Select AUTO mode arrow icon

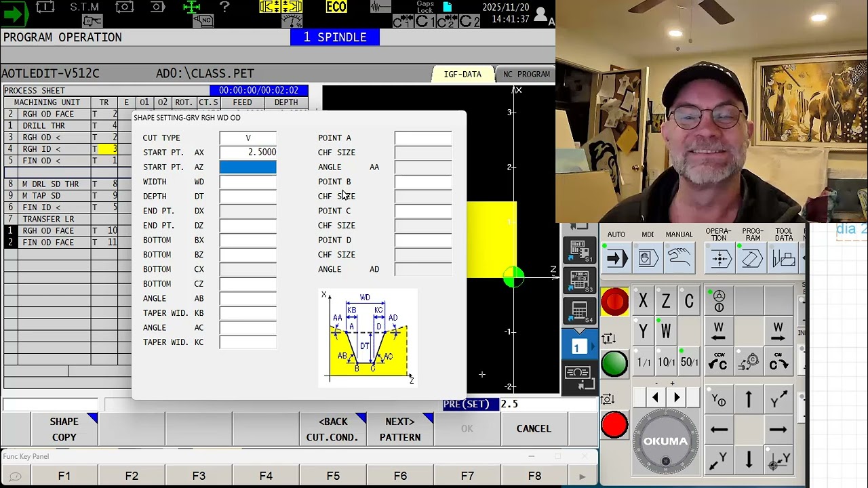616,258
